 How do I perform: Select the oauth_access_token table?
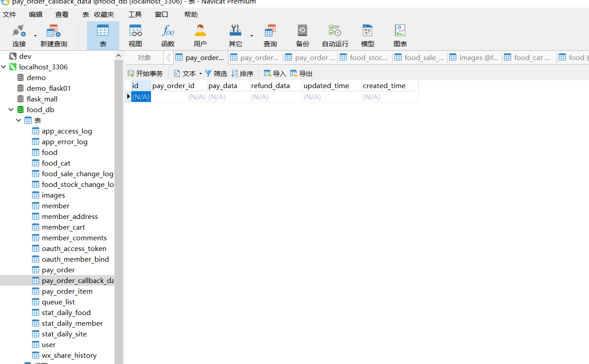tap(74, 249)
